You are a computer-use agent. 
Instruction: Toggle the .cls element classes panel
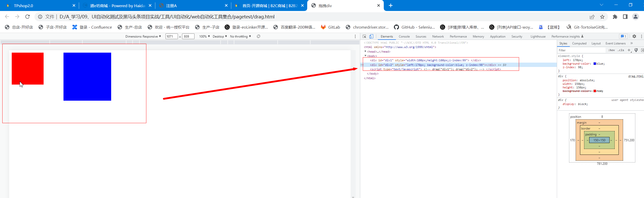(621, 50)
